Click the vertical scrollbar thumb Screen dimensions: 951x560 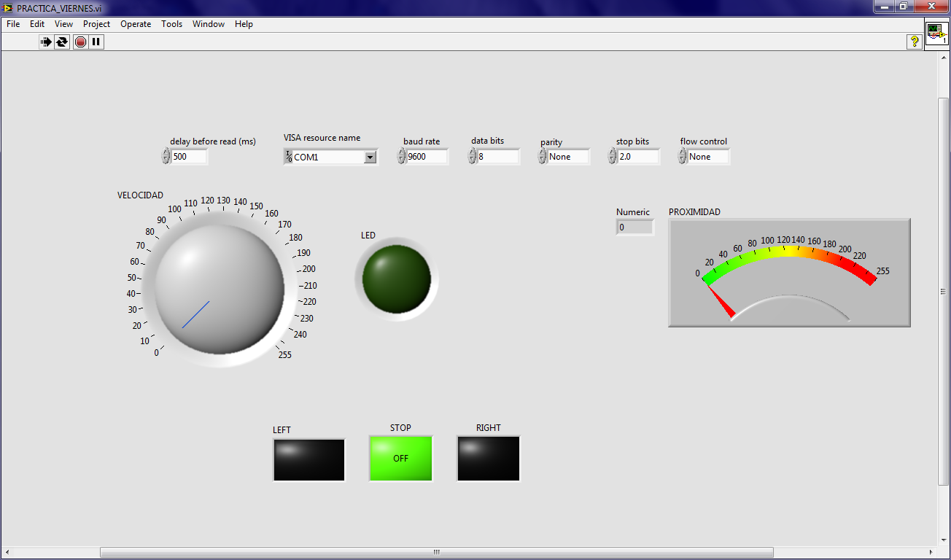tap(943, 291)
